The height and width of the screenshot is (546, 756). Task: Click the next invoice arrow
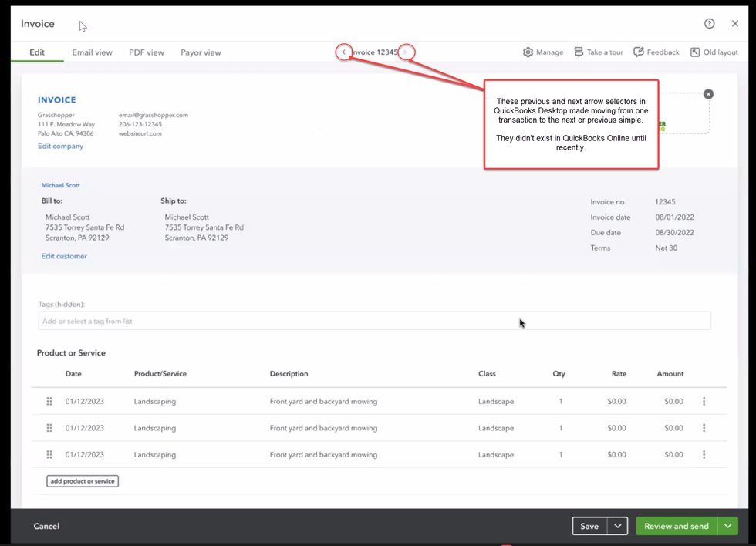[406, 52]
